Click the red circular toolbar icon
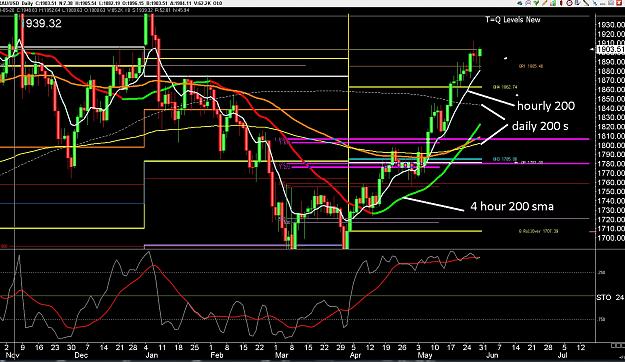This screenshot has width=625, height=362. (x=570, y=3)
